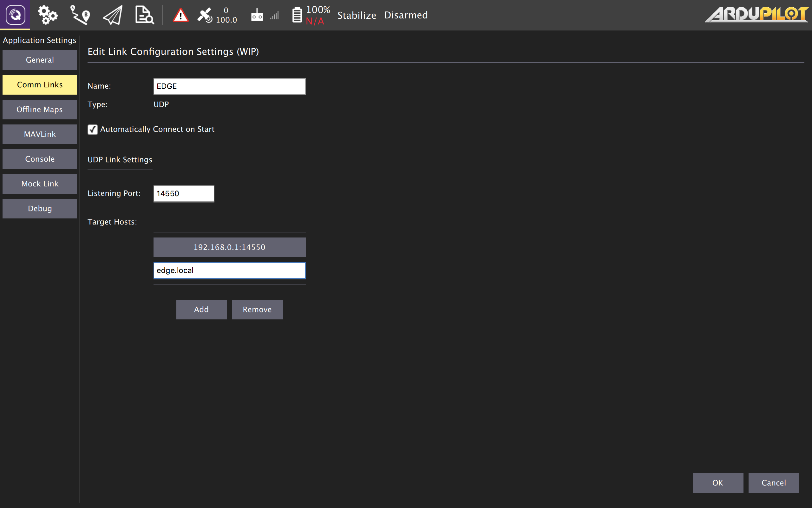Select the Comm Links settings tab
812x508 pixels.
click(x=40, y=85)
